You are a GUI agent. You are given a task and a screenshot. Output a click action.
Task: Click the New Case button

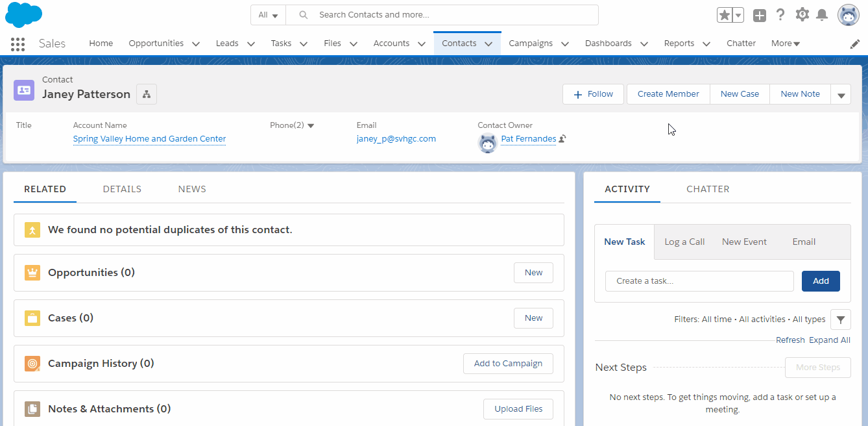click(x=740, y=94)
